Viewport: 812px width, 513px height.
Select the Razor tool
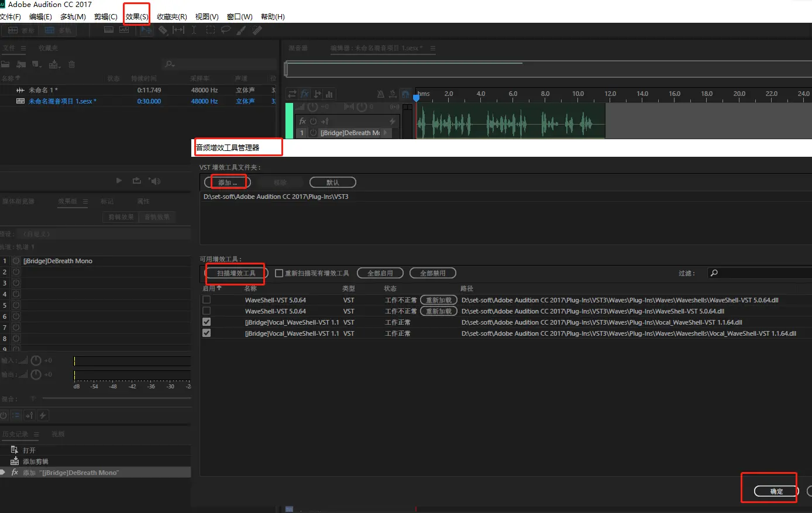point(163,30)
